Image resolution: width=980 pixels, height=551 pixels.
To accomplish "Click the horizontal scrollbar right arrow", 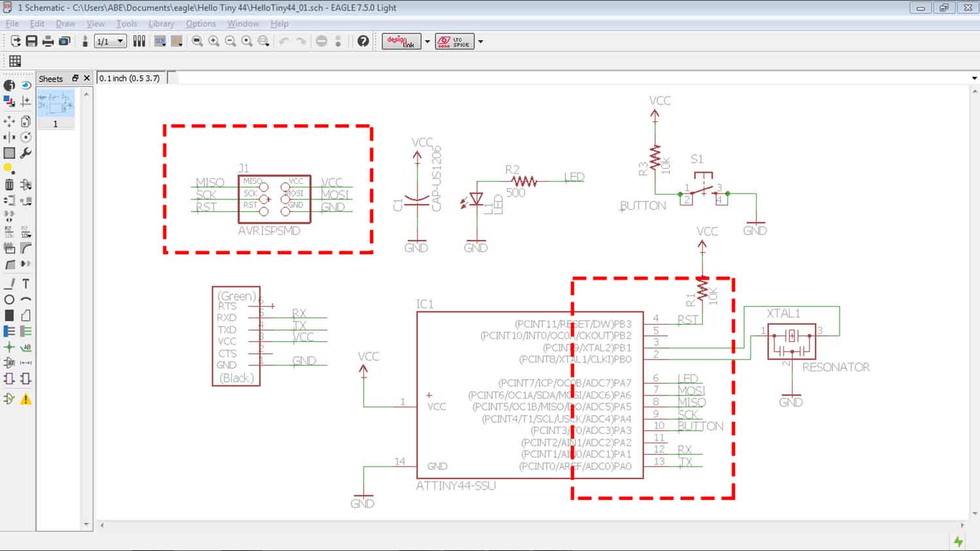I will (x=961, y=525).
